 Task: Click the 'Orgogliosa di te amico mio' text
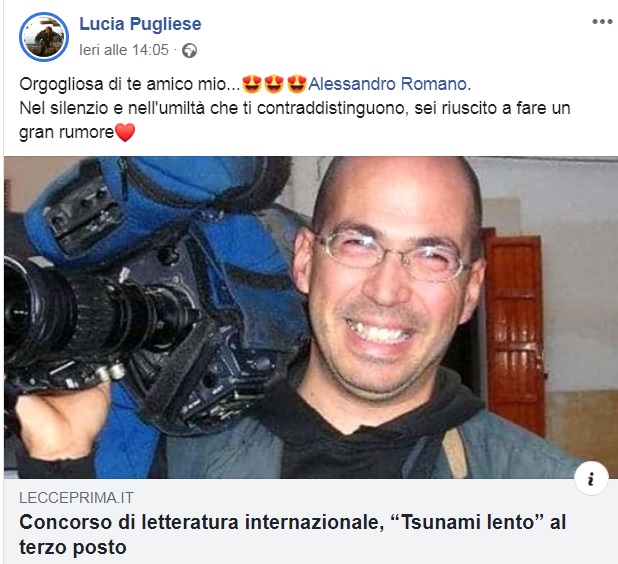pyautogui.click(x=130, y=84)
